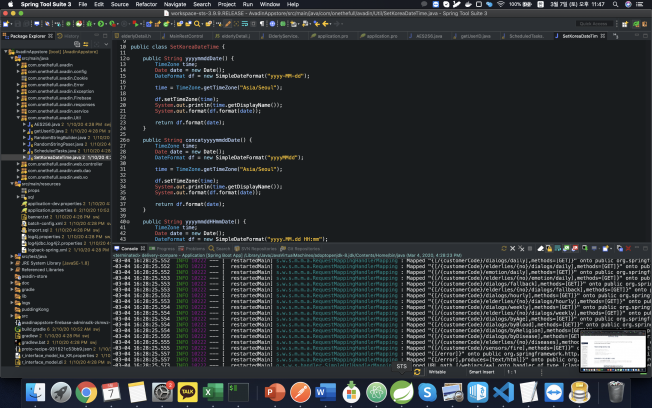Open Microsoft Excel from the Dock
Screen dimensions: 652x408
tap(213, 391)
